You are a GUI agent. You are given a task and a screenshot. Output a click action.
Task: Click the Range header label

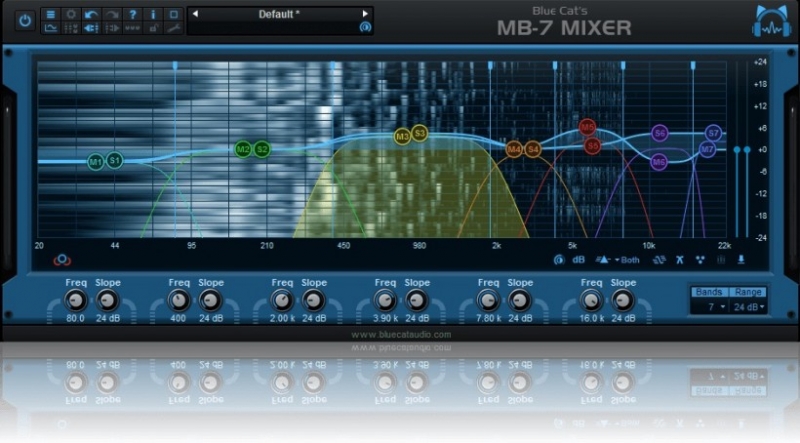pyautogui.click(x=748, y=292)
